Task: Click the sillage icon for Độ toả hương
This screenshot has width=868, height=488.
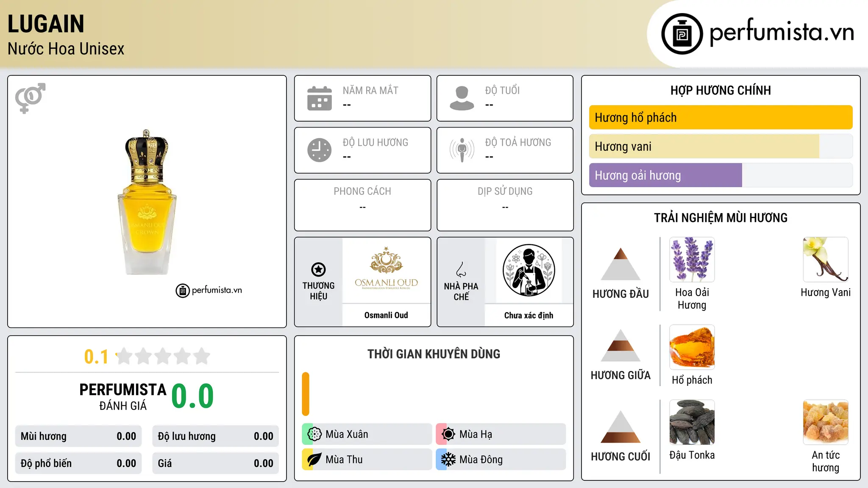Action: click(462, 150)
